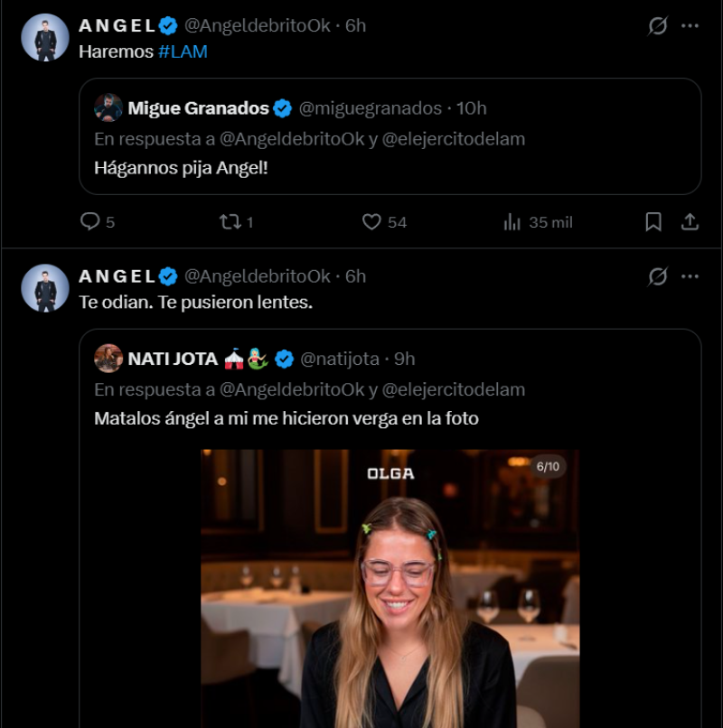Click the @natijota handle
This screenshot has width=723, height=728.
coord(340,359)
